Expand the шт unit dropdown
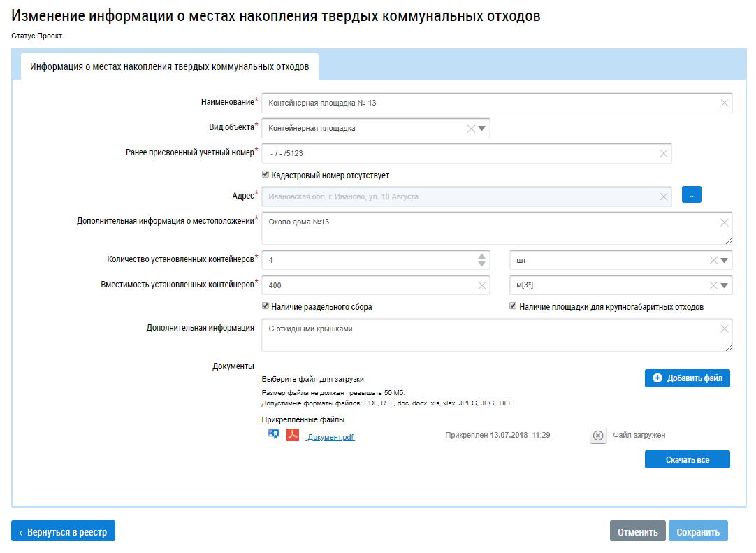Viewport: 756px width, 553px height. pos(725,261)
